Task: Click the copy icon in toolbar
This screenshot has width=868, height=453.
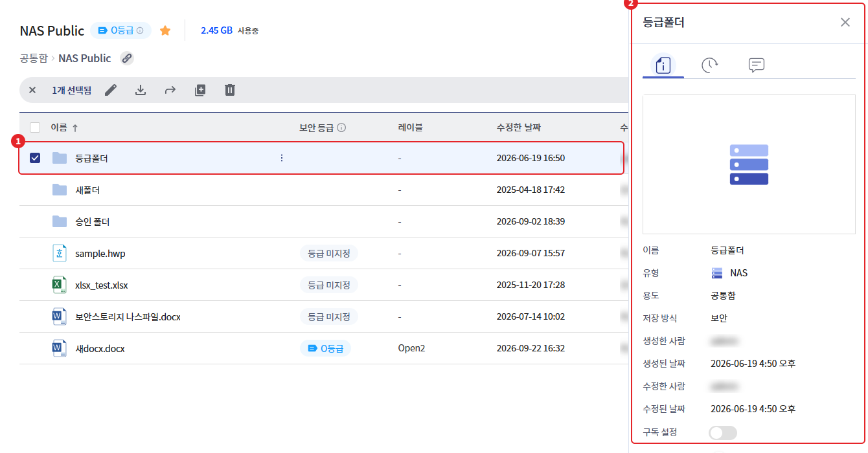Action: pyautogui.click(x=200, y=90)
